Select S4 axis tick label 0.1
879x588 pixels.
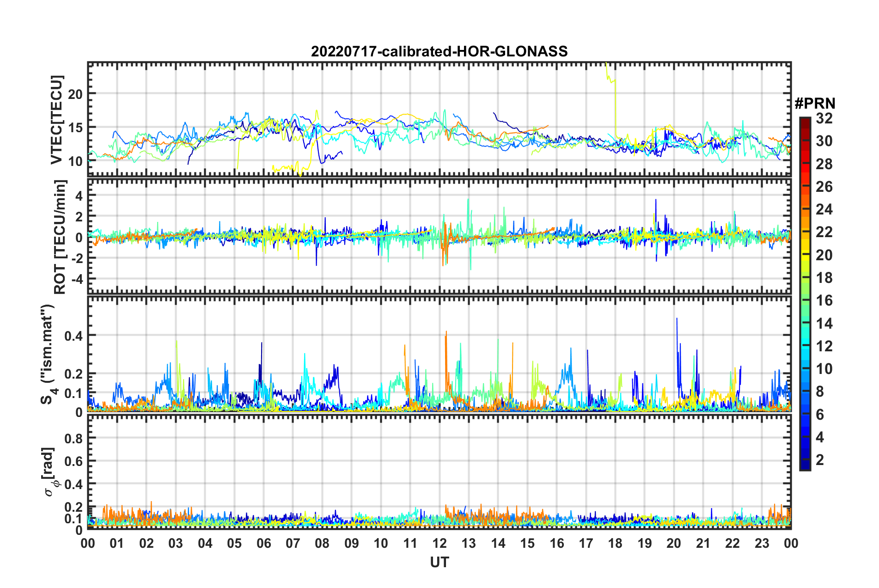point(74,393)
